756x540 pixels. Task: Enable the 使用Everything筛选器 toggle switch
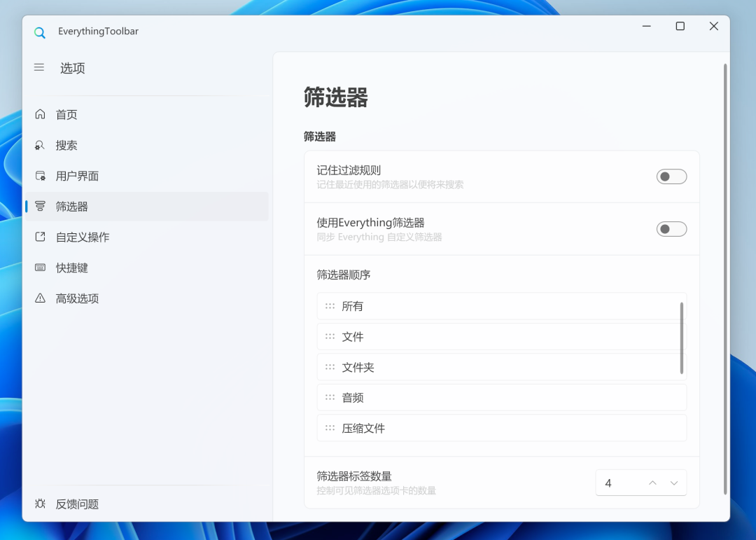[x=671, y=229]
